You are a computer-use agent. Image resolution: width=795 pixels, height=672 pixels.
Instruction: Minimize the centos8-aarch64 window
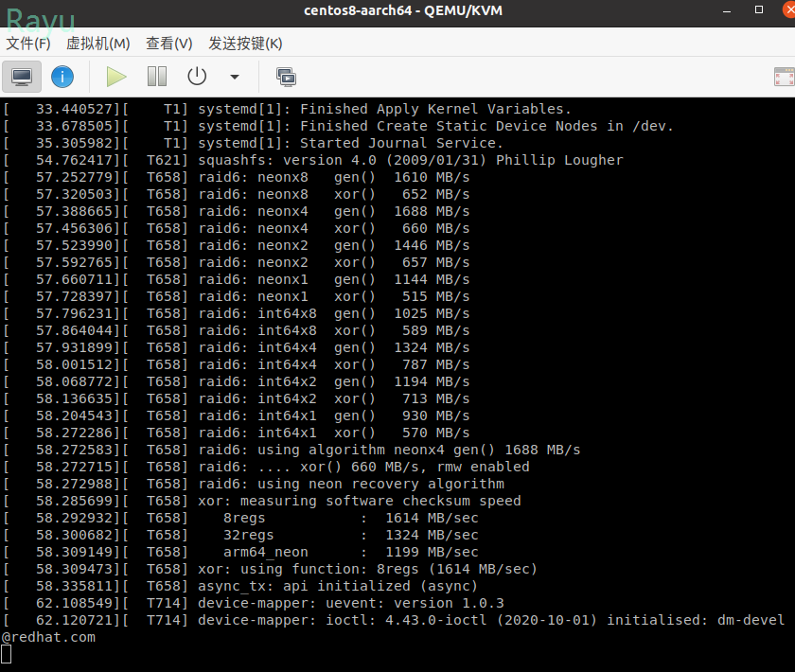tap(727, 10)
